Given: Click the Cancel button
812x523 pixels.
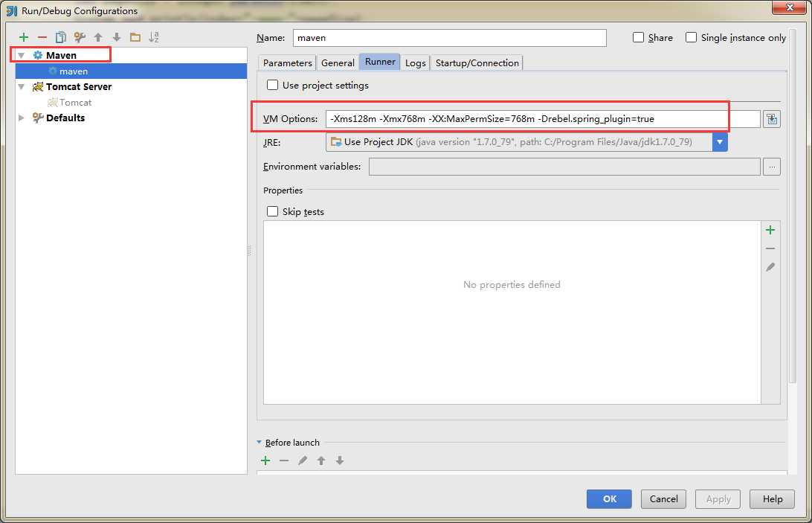Looking at the screenshot, I should (663, 498).
